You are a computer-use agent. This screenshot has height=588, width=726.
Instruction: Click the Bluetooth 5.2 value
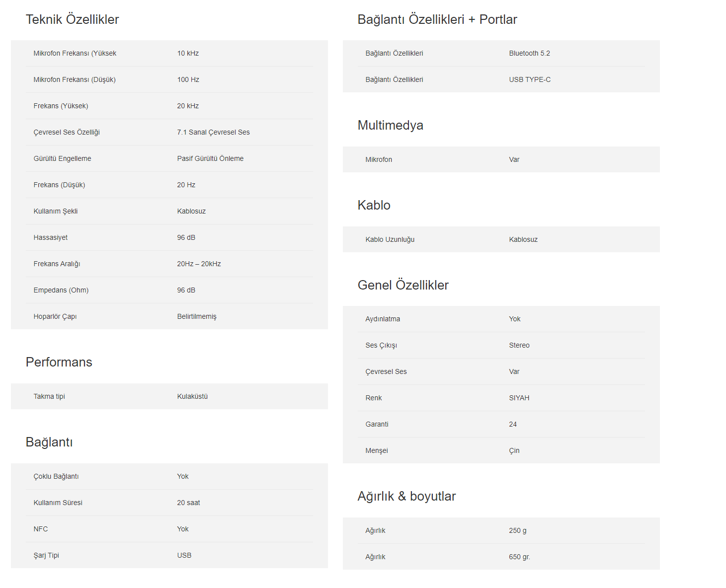click(529, 53)
